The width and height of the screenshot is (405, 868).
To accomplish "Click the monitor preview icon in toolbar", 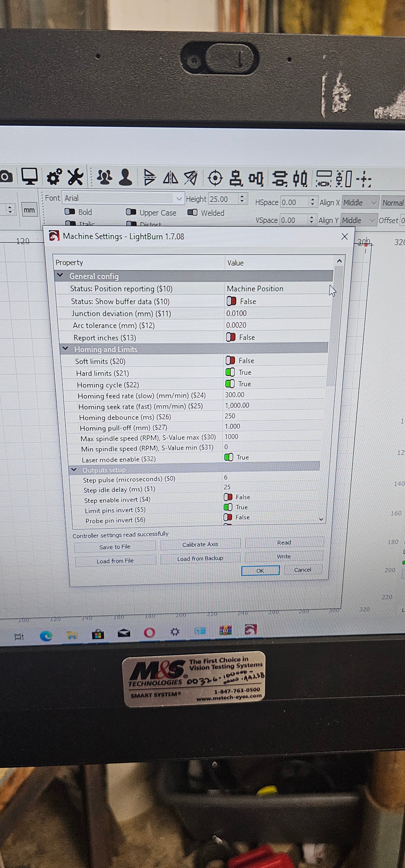I will pyautogui.click(x=30, y=176).
